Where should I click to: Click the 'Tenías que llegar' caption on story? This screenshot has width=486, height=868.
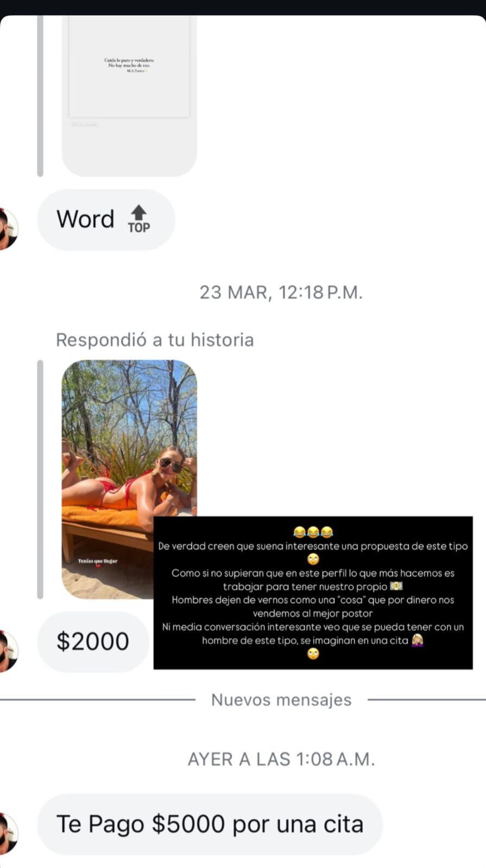[x=97, y=561]
